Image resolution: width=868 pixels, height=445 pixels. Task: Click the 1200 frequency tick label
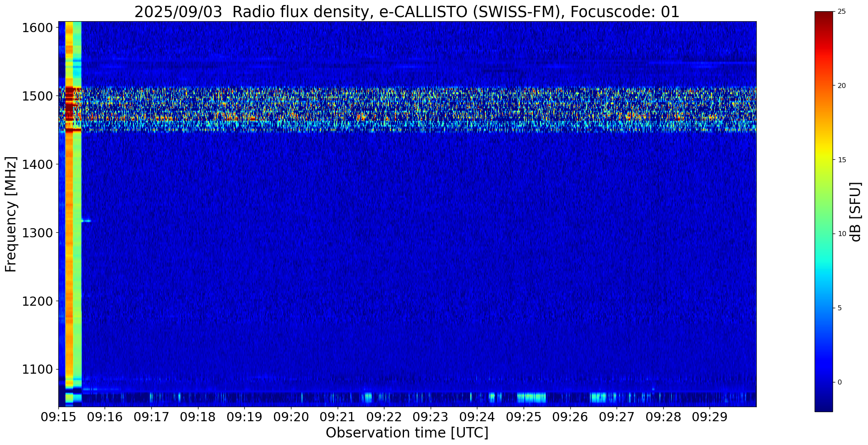click(38, 301)
